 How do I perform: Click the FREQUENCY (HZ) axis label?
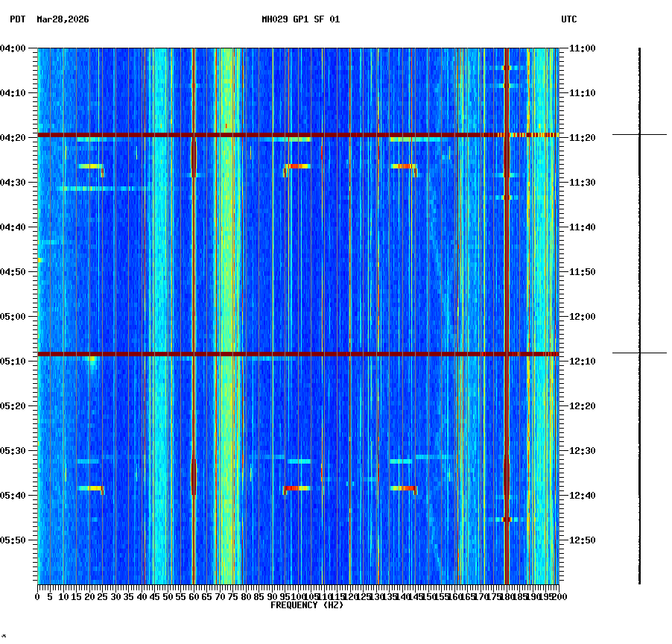[307, 605]
